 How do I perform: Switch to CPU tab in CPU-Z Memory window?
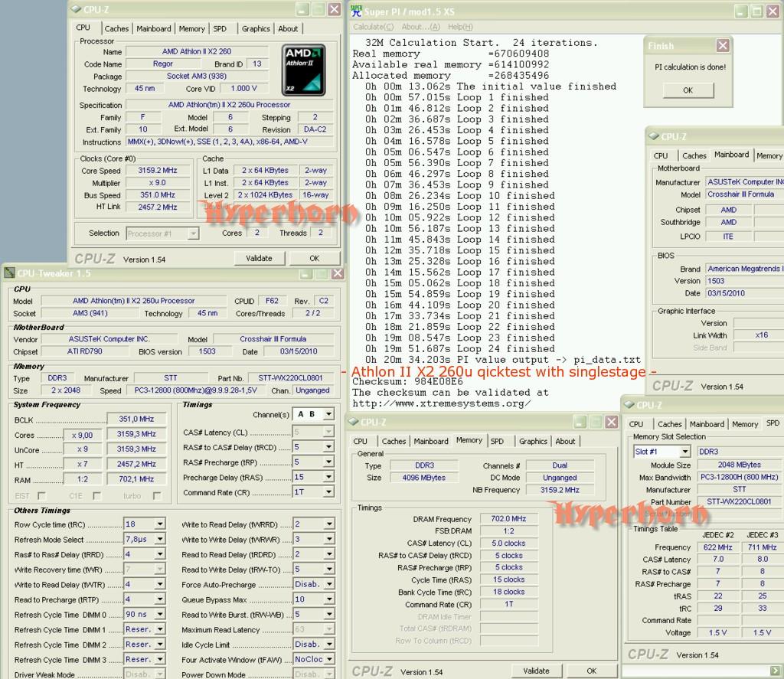tap(360, 442)
